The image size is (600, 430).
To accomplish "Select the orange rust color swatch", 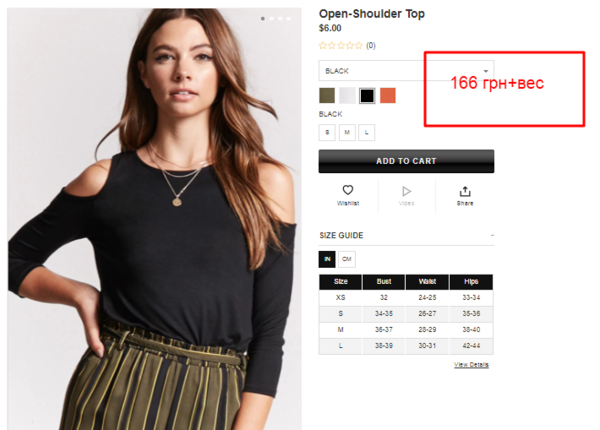I will coord(388,95).
